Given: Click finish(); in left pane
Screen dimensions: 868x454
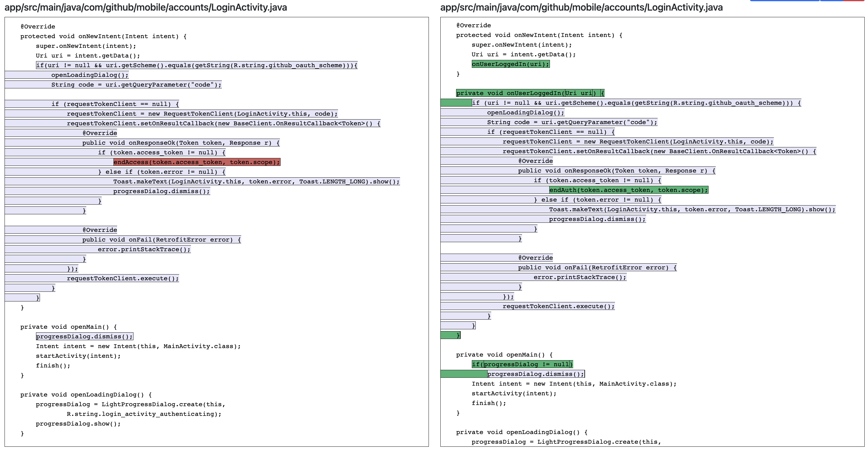Looking at the screenshot, I should (53, 366).
